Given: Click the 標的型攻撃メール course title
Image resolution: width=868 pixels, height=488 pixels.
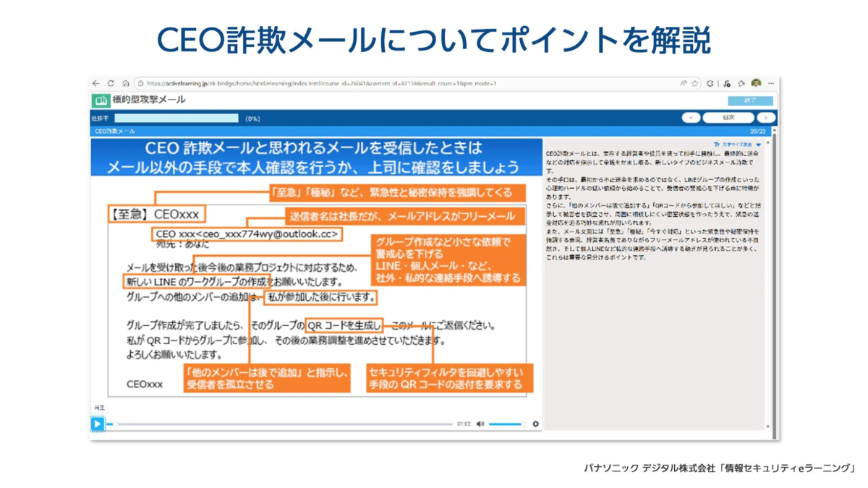Looking at the screenshot, I should pos(148,100).
